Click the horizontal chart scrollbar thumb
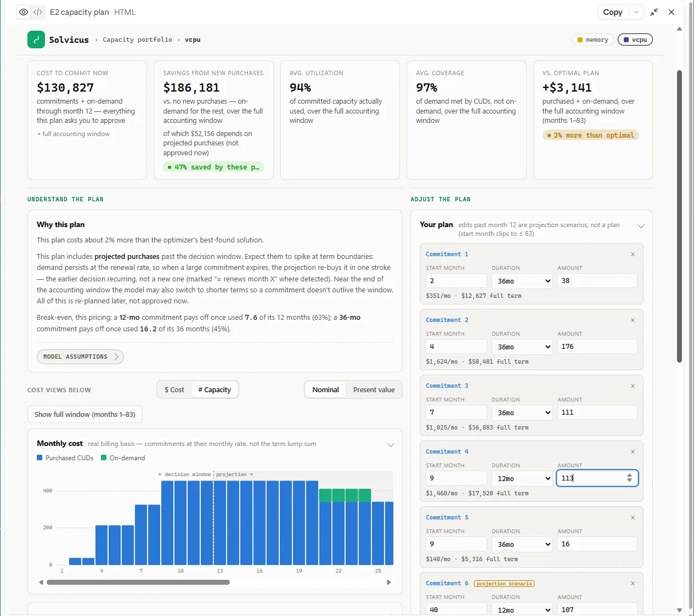 pyautogui.click(x=138, y=583)
